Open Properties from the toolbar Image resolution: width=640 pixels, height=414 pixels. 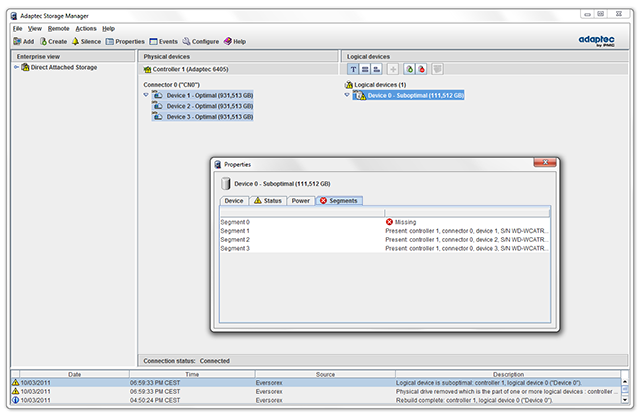125,42
